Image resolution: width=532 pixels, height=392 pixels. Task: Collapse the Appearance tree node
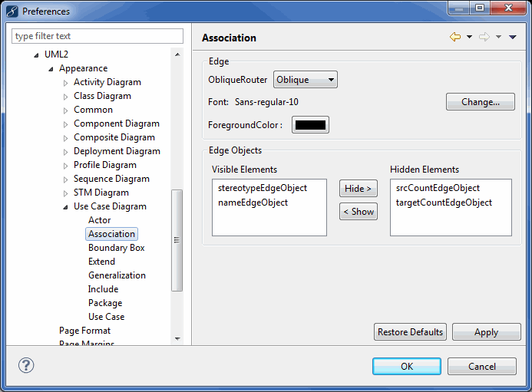coord(51,69)
